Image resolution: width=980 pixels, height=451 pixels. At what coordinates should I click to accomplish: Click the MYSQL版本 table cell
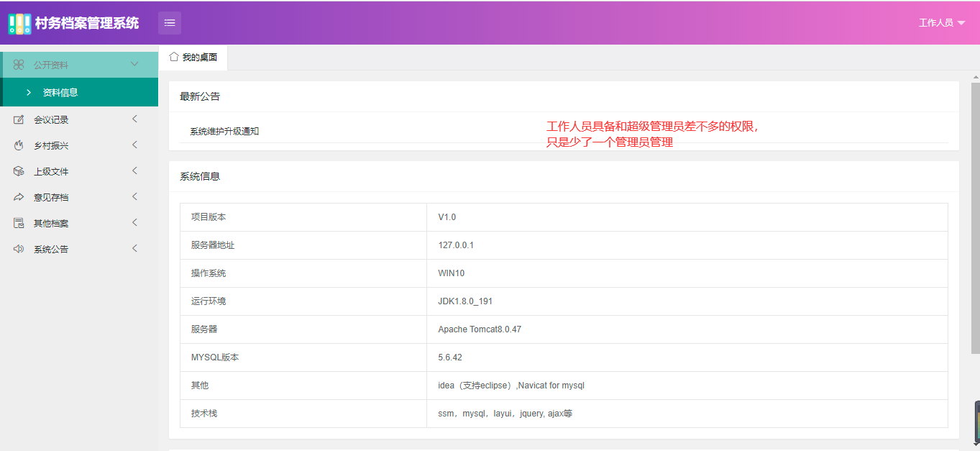tap(303, 357)
